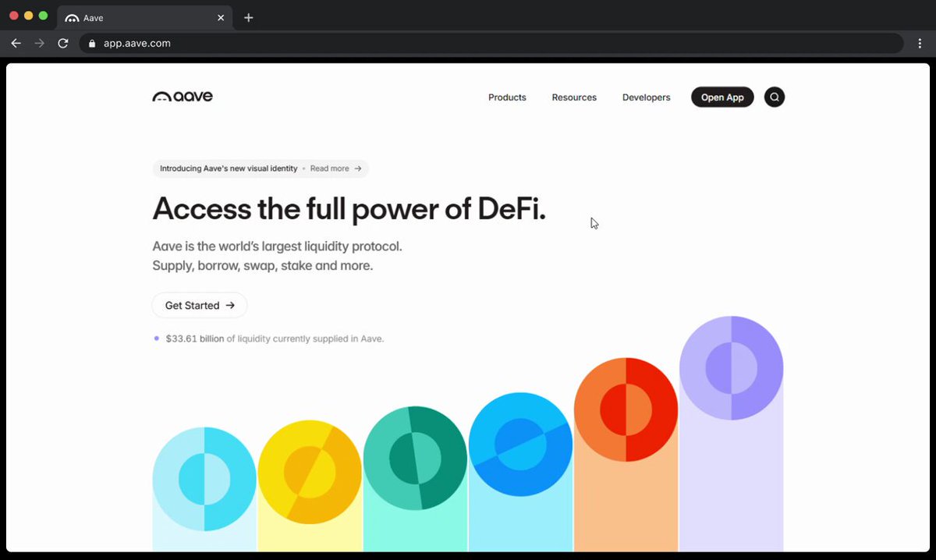Open the browser three-dot menu
The image size is (936, 560).
pos(920,44)
